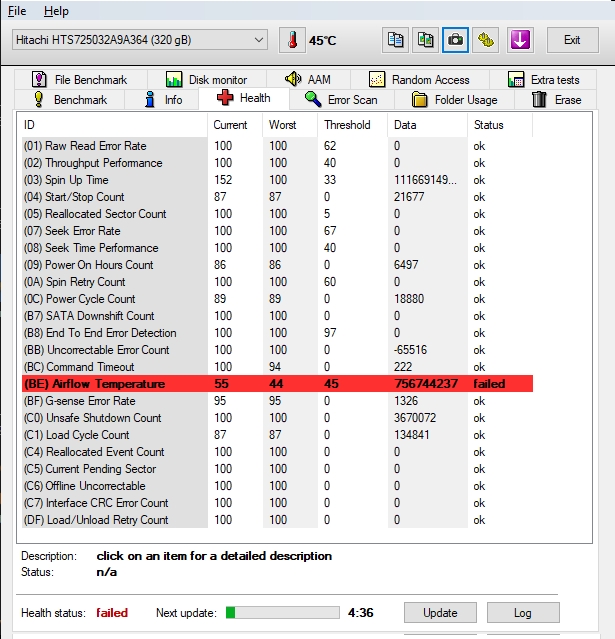615x639 pixels.
Task: Click the copy screenshot to clipboard icon
Action: [425, 40]
